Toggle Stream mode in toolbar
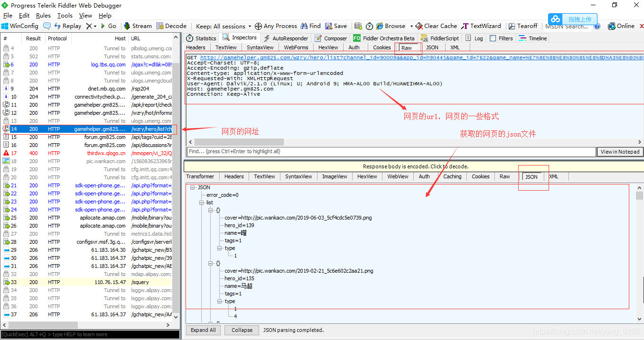Image resolution: width=644 pixels, height=340 pixels. [x=138, y=26]
